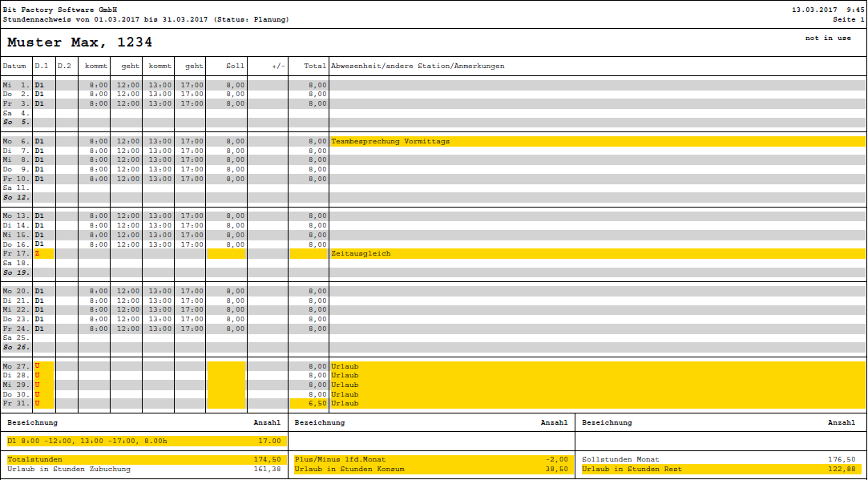Select the red Z code on Fr 17
Screen dimensions: 868x480
pos(37,253)
